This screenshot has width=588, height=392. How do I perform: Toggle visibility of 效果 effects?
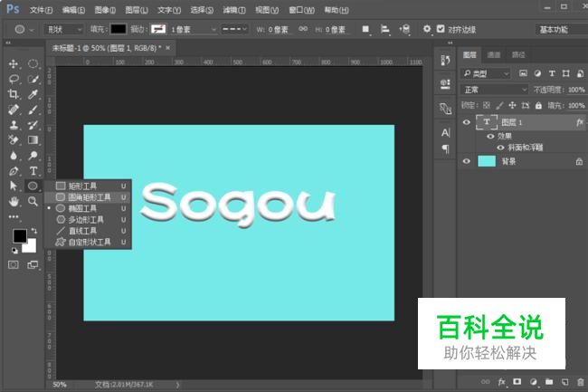point(490,136)
